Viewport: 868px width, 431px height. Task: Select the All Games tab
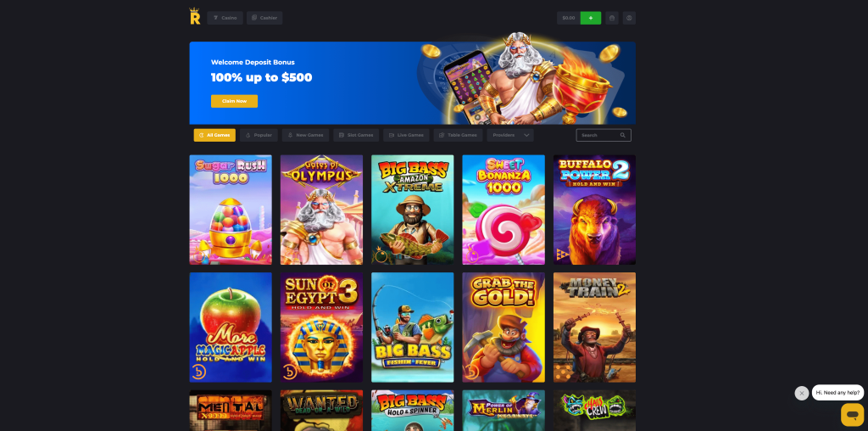(214, 135)
